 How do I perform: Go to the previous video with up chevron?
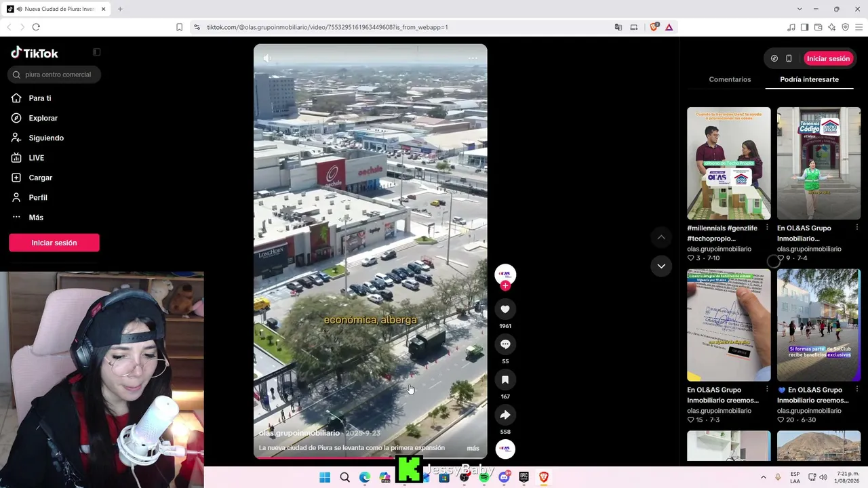tap(661, 237)
